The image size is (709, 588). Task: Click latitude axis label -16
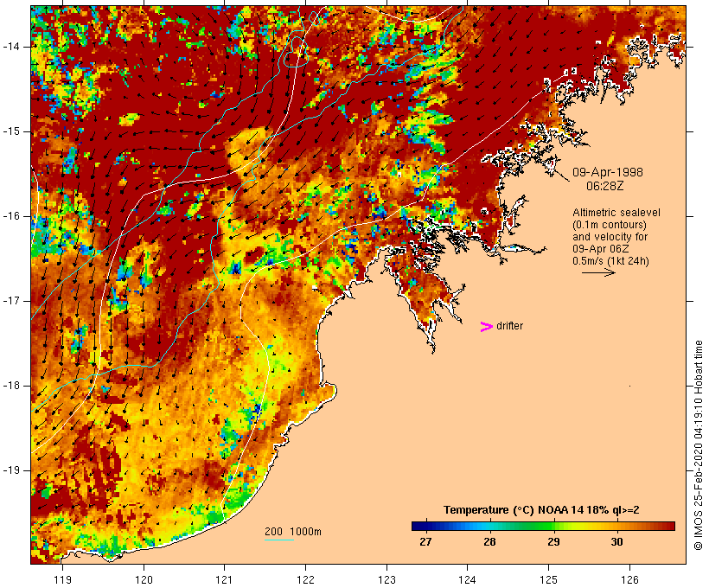[x=11, y=216]
